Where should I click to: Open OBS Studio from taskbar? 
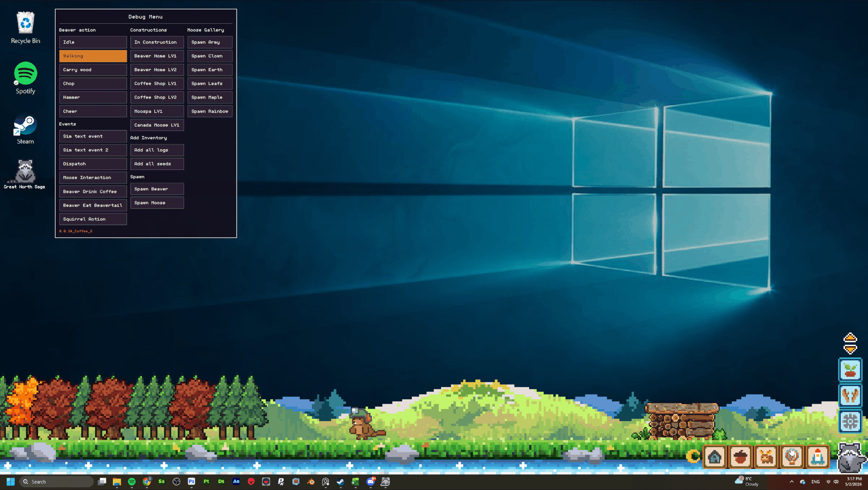(176, 482)
